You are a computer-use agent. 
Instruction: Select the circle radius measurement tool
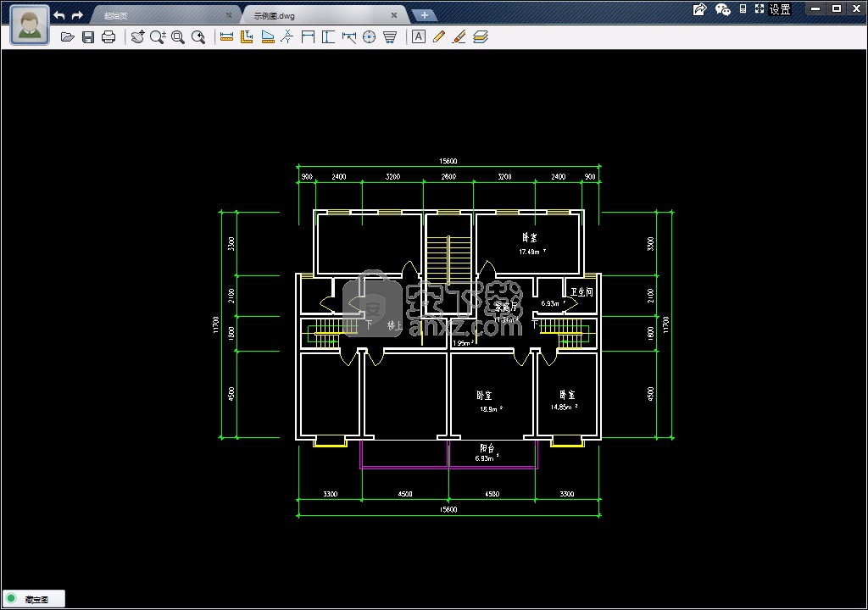point(370,37)
